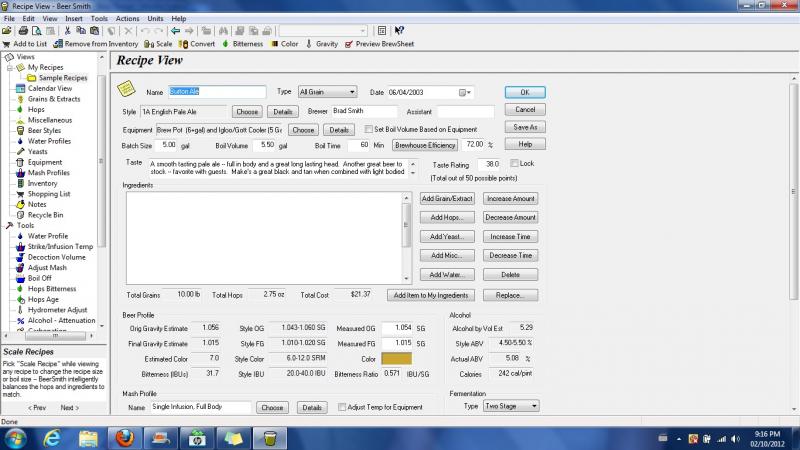Open Internet Explorer from the taskbar
The width and height of the screenshot is (800, 450).
[52, 438]
